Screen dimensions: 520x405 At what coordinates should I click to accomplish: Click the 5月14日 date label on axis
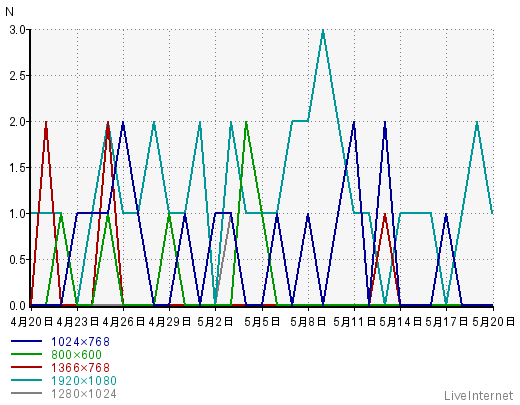(x=400, y=322)
